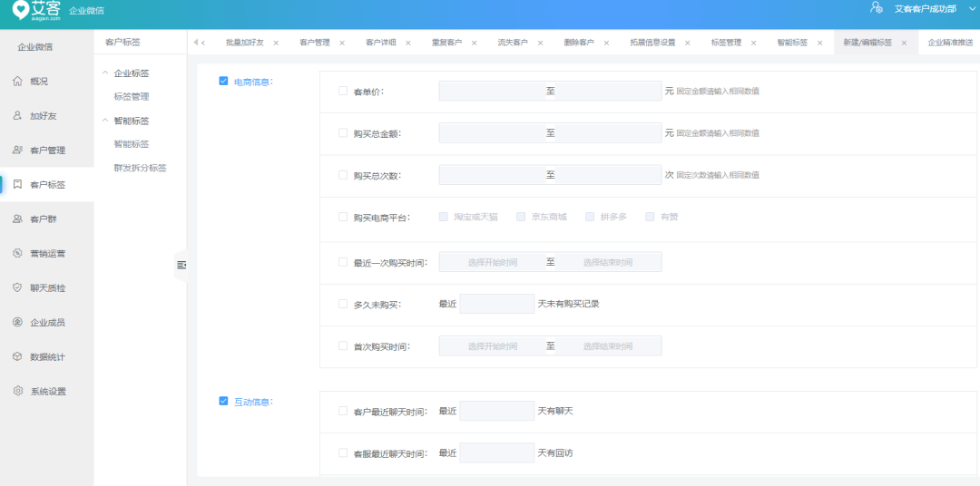
Task: Click the 聊天质检 shield icon
Action: click(x=17, y=287)
